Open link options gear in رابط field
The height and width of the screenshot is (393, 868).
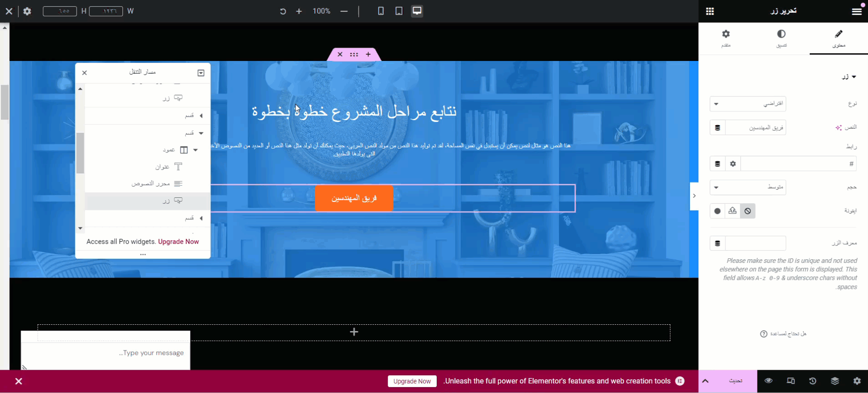[x=733, y=164]
